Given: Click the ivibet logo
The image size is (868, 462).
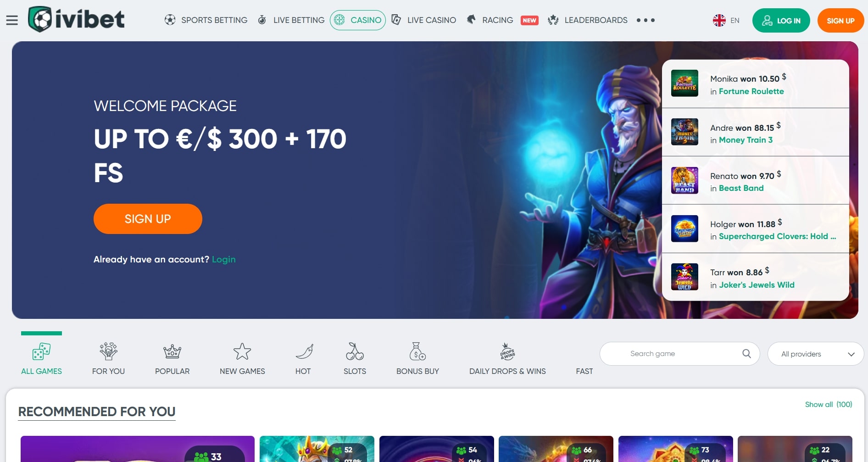Looking at the screenshot, I should pyautogui.click(x=76, y=19).
